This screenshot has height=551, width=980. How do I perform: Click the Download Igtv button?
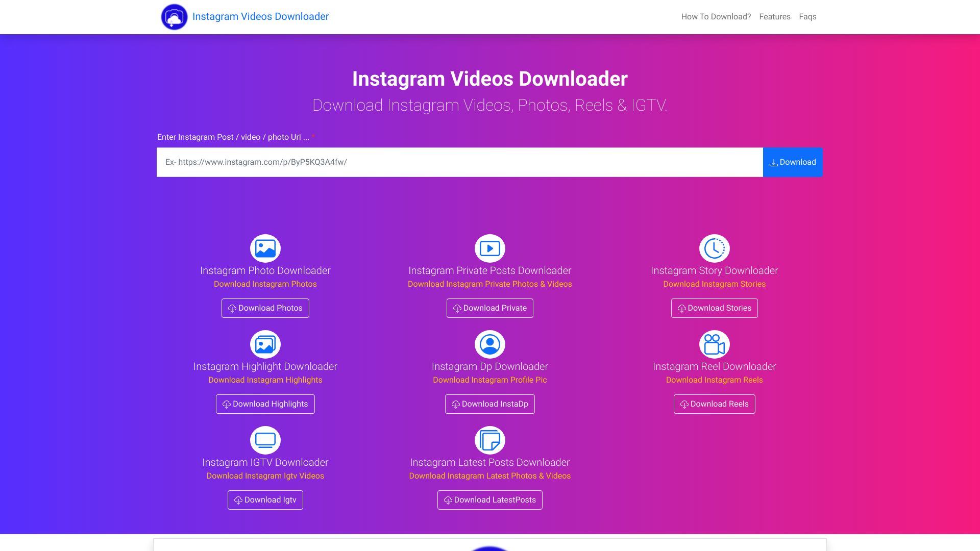pos(265,500)
